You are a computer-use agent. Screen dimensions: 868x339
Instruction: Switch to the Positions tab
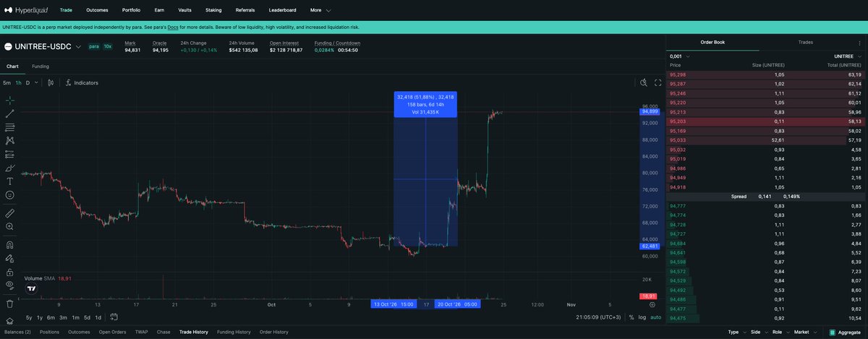[49, 332]
